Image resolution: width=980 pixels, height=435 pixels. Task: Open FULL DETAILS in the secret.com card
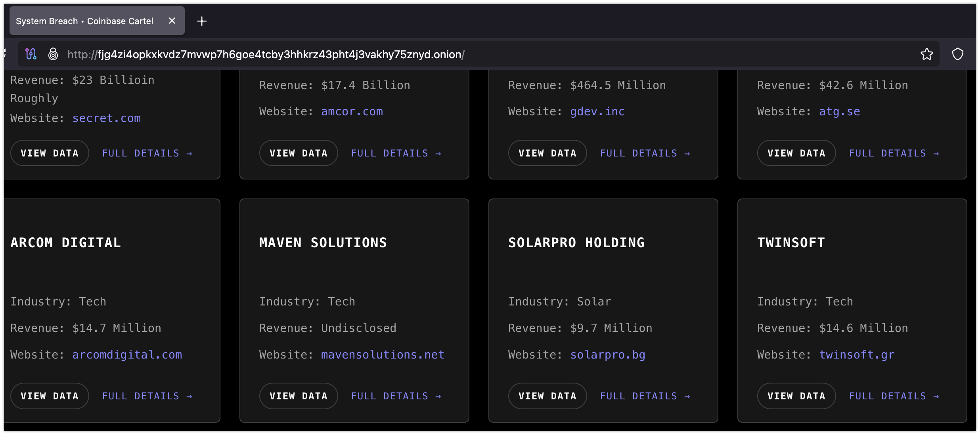pyautogui.click(x=147, y=153)
